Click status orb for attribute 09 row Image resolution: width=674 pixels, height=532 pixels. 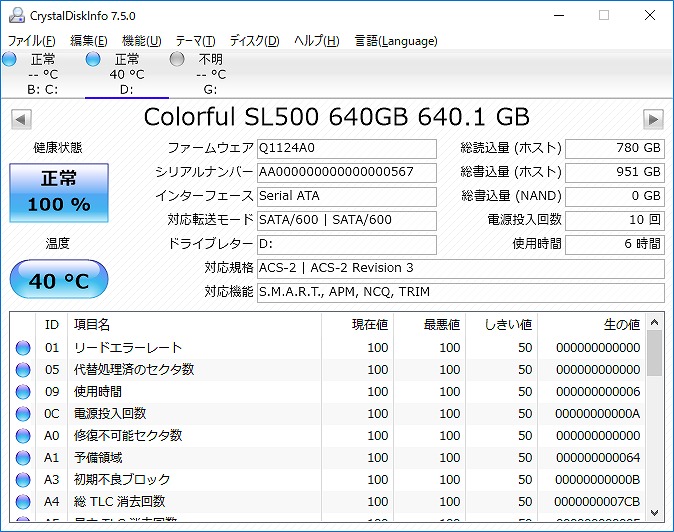tap(23, 392)
